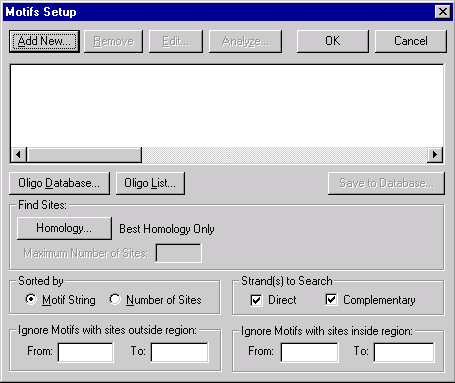The height and width of the screenshot is (383, 455).
Task: Focus the outside region To field
Action: [180, 352]
